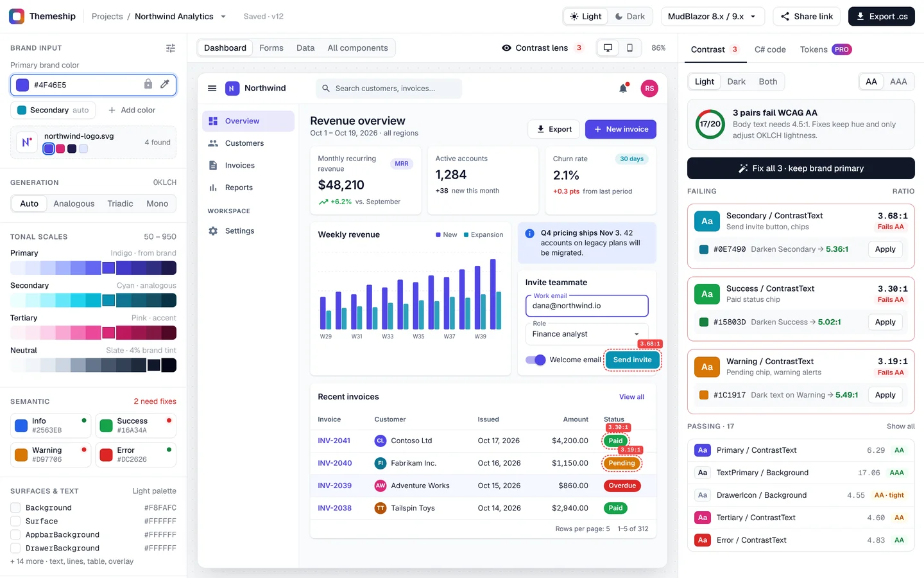Image resolution: width=924 pixels, height=578 pixels.
Task: Click the Q4 pricing info icon
Action: pos(530,233)
